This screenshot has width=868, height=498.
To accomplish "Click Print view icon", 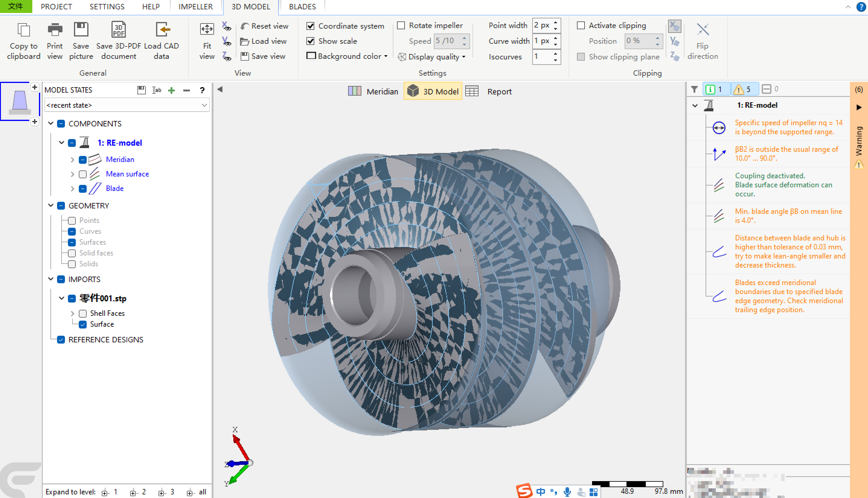I will (55, 30).
